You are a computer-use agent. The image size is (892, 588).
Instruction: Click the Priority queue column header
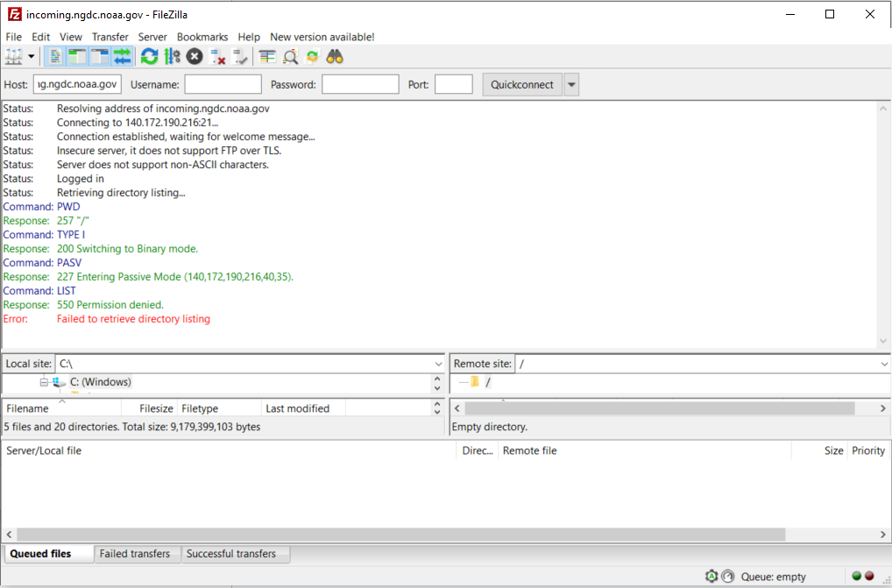coord(868,450)
